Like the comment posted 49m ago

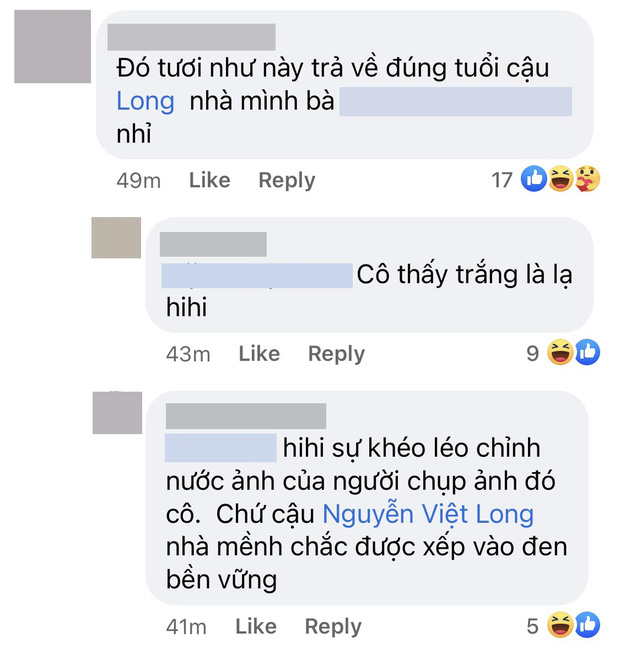pyautogui.click(x=209, y=180)
